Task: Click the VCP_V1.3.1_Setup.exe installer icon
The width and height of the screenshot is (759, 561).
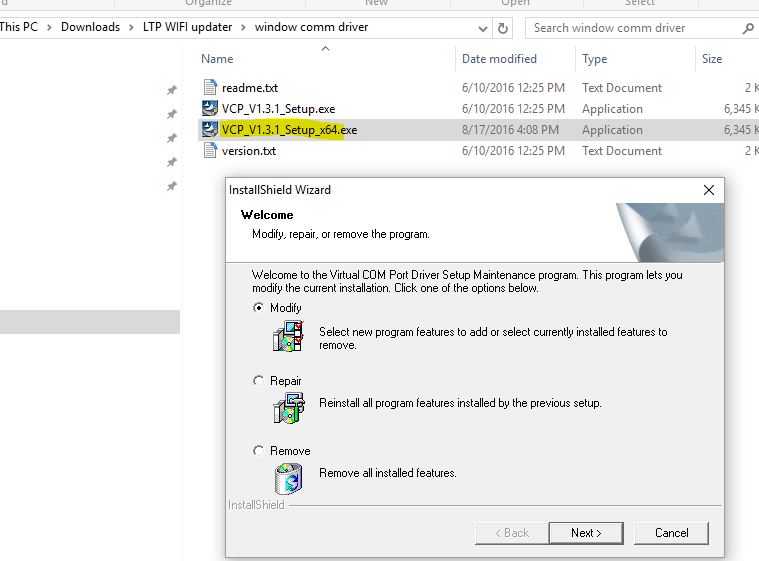Action: click(210, 108)
